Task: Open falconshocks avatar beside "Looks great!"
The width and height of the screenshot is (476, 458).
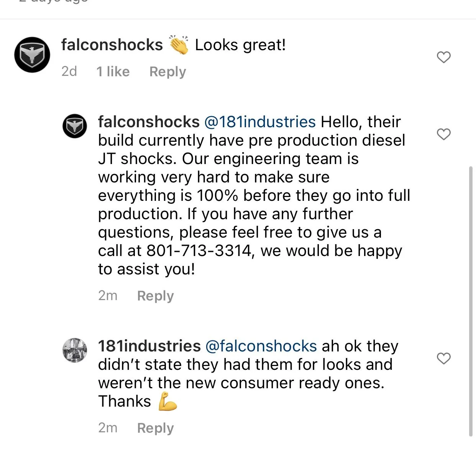Action: pos(32,55)
